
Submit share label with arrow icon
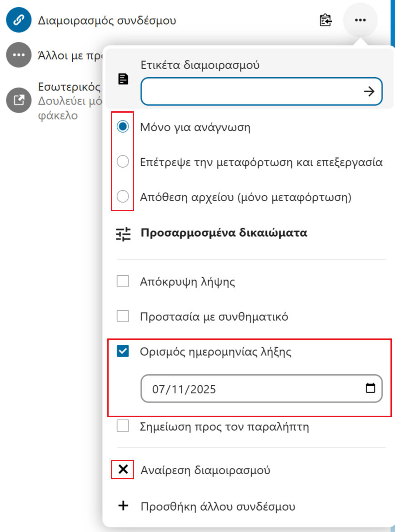tap(369, 91)
